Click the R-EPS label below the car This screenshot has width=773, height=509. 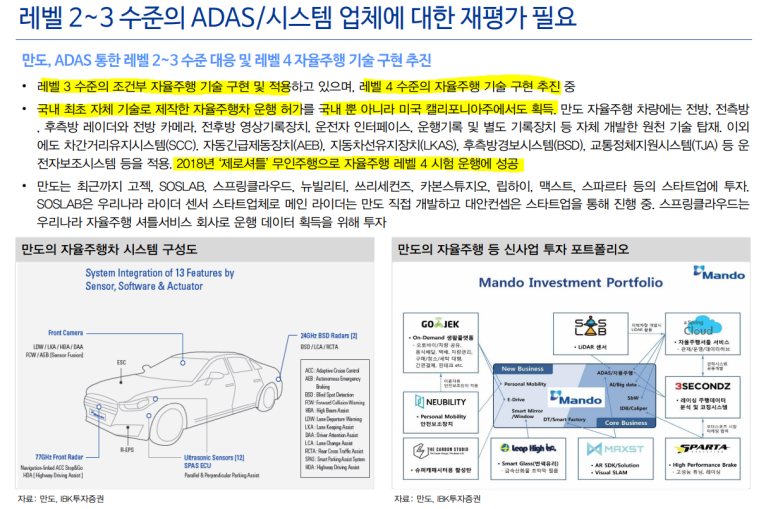(127, 449)
